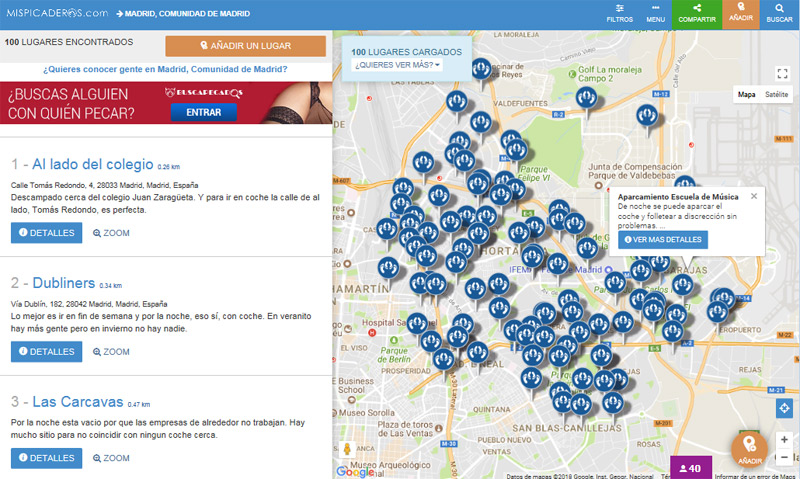View Detalles for Dubliners

point(46,351)
